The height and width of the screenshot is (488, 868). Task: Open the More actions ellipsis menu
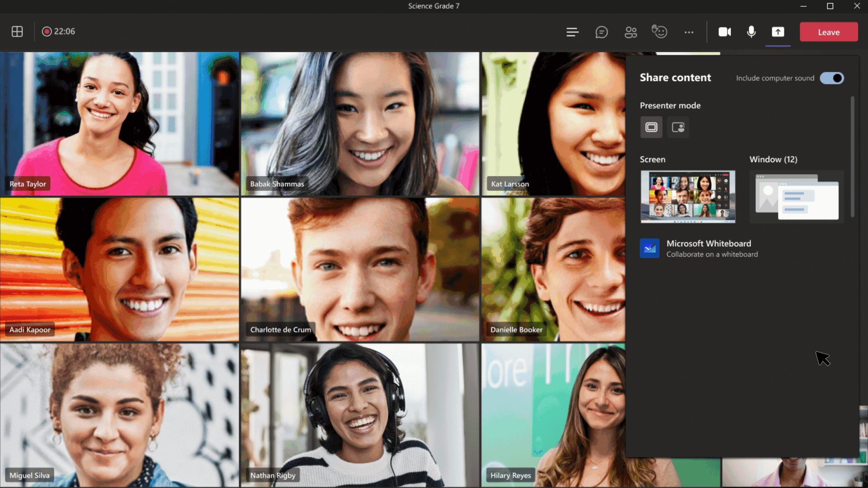pyautogui.click(x=689, y=32)
